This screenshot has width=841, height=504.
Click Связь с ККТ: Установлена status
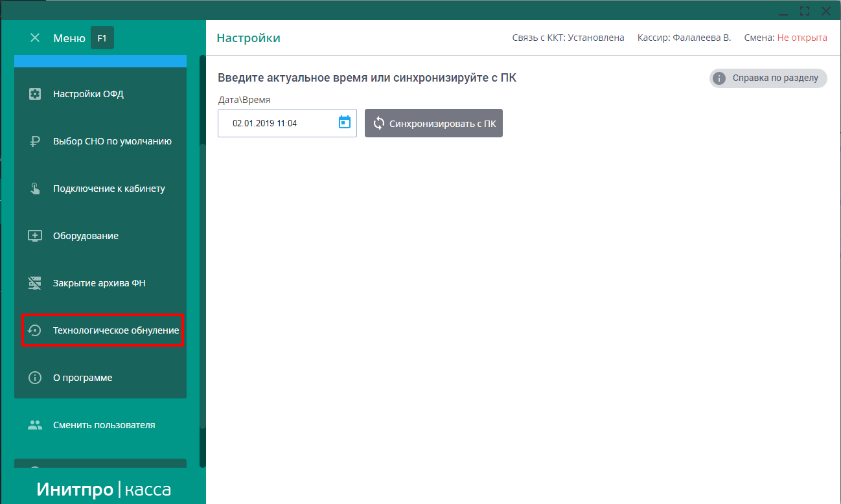click(568, 38)
